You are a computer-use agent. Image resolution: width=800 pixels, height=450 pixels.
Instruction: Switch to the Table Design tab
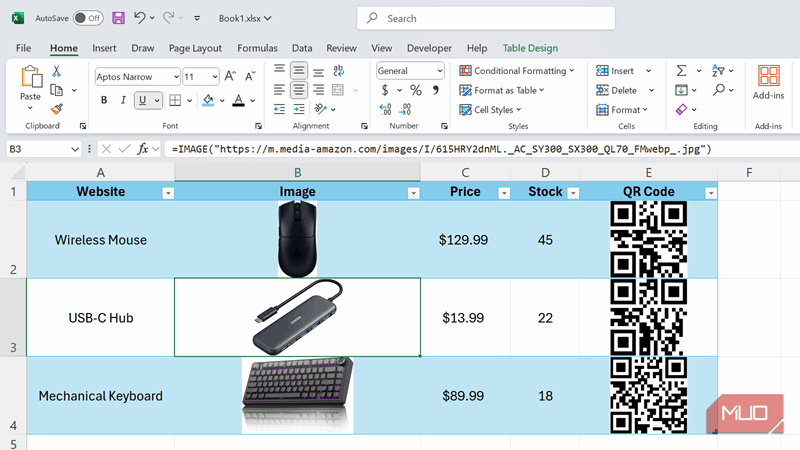[x=530, y=48]
